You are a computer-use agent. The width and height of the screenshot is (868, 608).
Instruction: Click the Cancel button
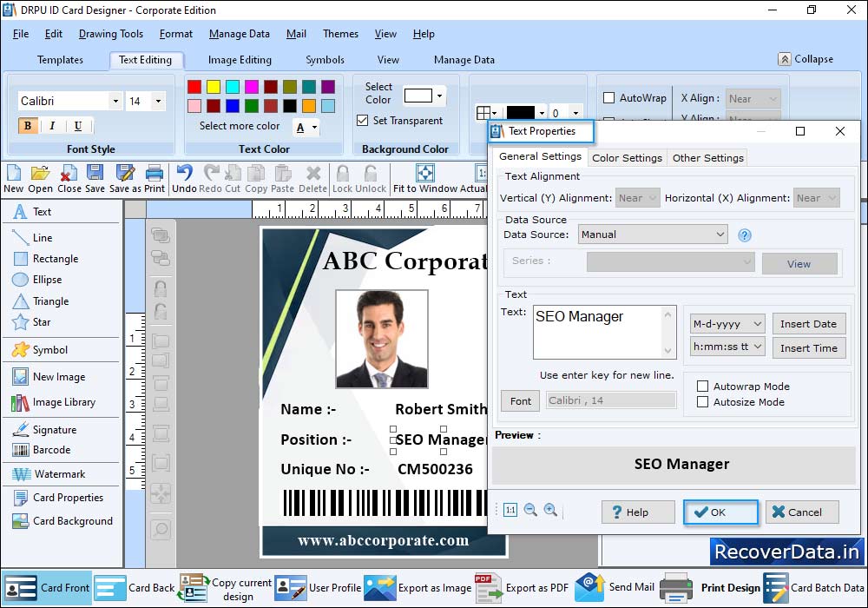[x=802, y=512]
